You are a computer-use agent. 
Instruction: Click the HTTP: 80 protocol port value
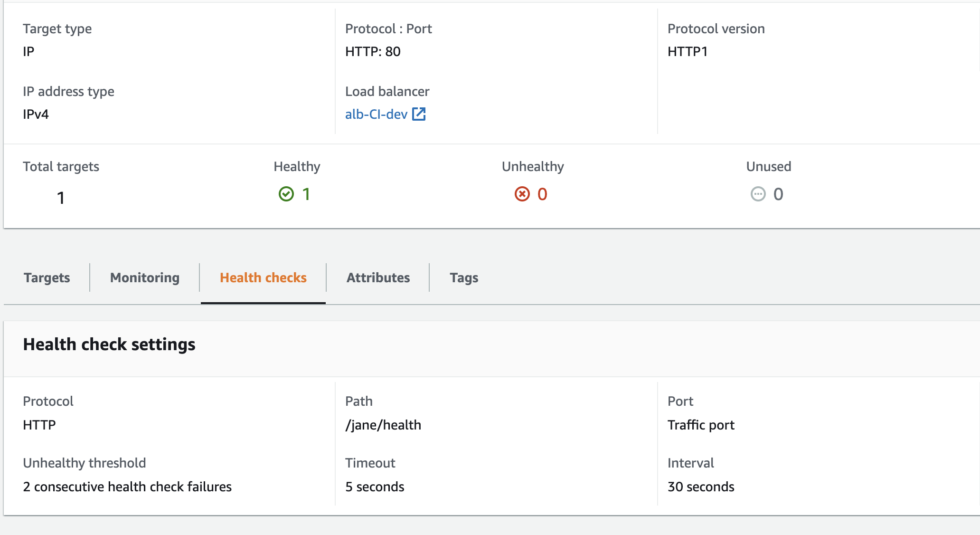373,51
